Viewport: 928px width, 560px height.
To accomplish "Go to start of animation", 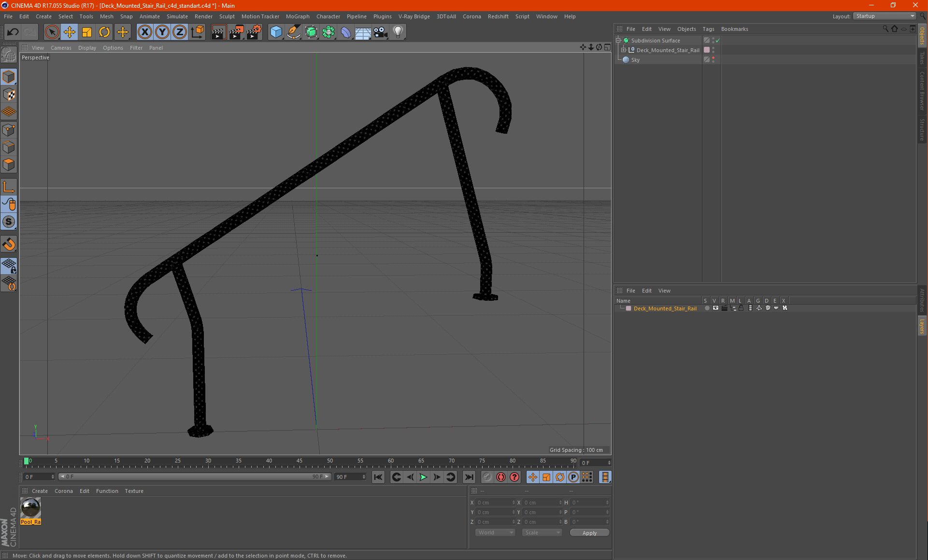I will 378,477.
